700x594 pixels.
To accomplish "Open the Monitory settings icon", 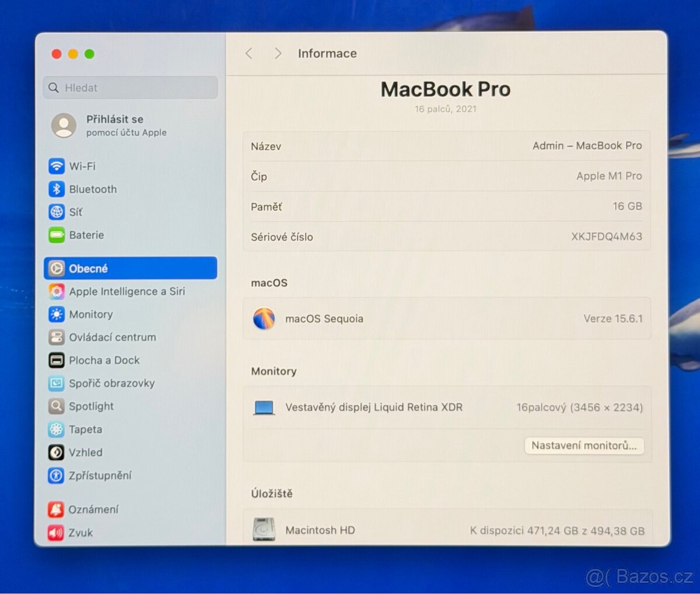I will (56, 315).
